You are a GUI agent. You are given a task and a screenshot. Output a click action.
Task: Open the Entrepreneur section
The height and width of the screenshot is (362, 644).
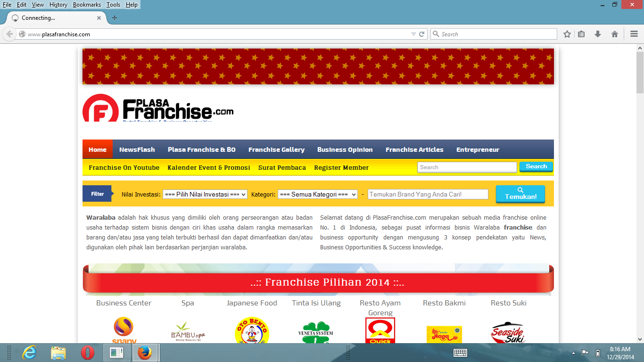coord(478,149)
